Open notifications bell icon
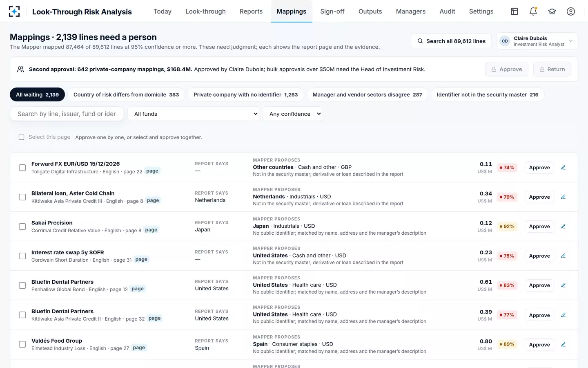The image size is (588, 368). 533,11
